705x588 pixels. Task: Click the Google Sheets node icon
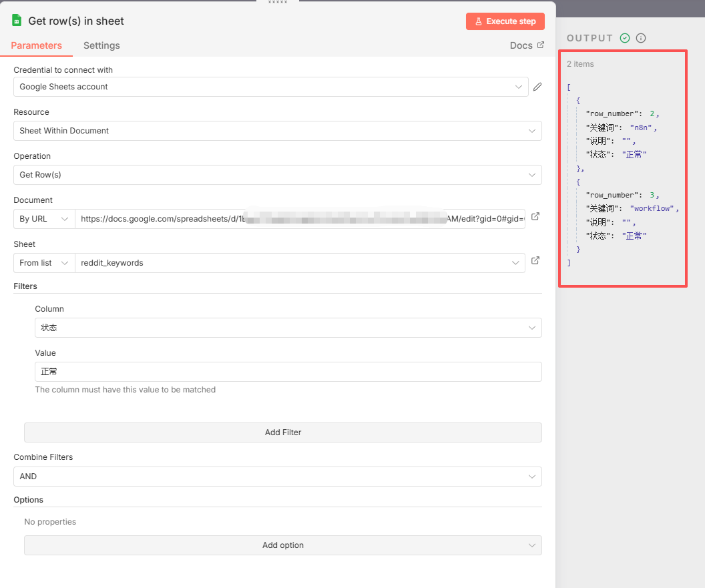click(17, 21)
